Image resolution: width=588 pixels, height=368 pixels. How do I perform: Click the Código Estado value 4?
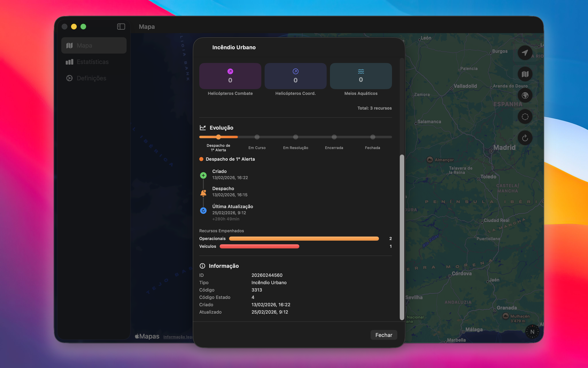click(253, 297)
